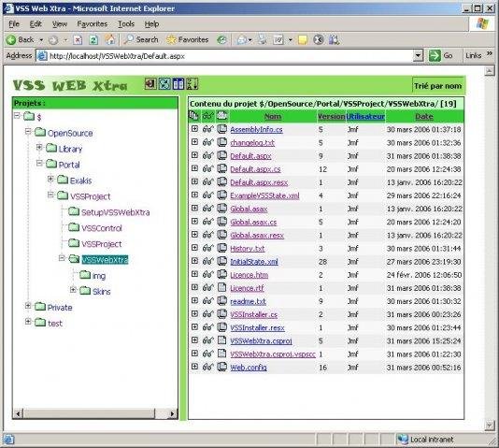499x448 pixels.
Task: Click glasses view icon for changelog.txt
Action: (207, 142)
